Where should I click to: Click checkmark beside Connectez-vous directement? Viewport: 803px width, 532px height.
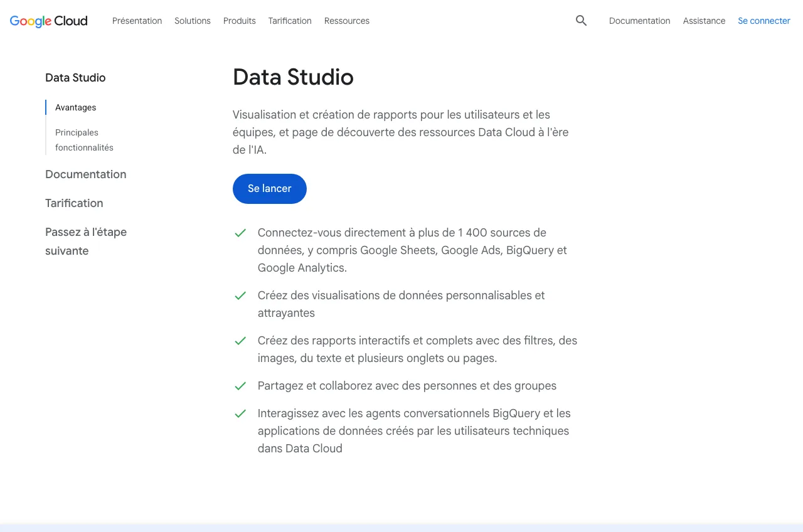(240, 233)
